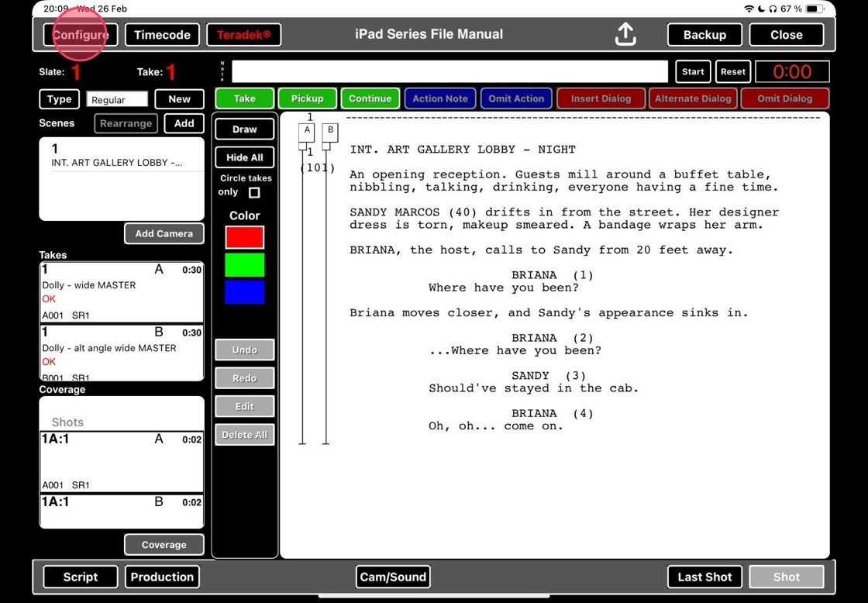Click Hide All button
This screenshot has width=868, height=603.
[245, 157]
